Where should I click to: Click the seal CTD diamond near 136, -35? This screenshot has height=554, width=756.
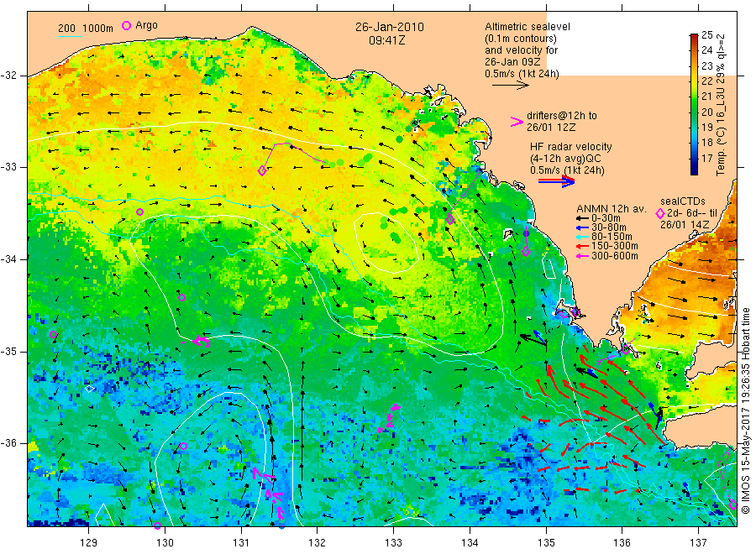626,350
